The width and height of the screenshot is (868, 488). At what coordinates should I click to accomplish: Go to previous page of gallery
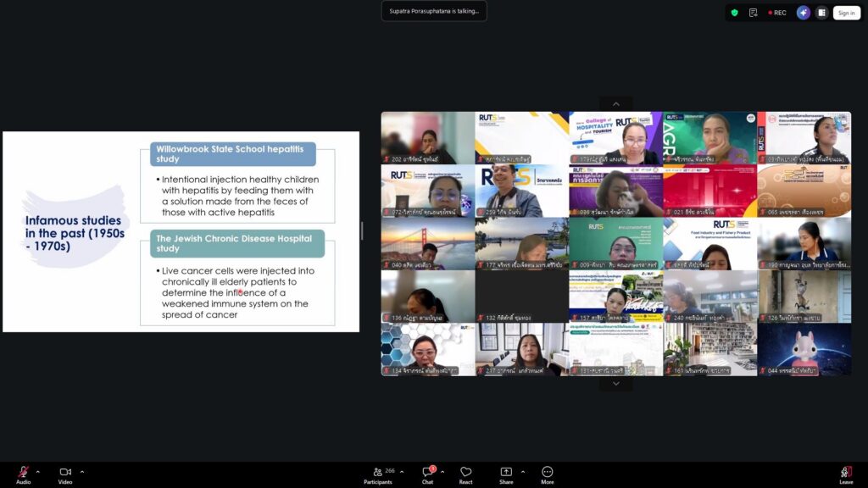pos(616,104)
